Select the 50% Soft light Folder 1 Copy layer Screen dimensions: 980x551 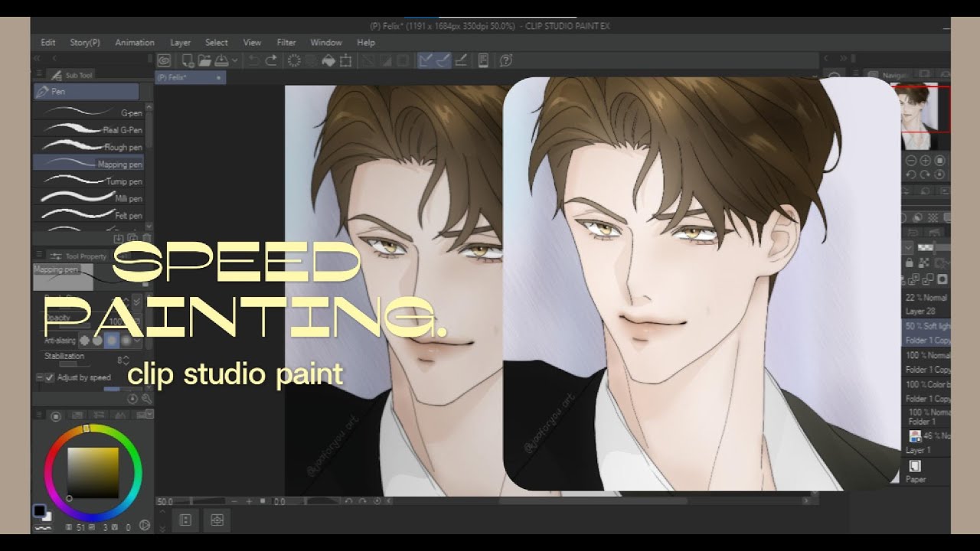pos(926,333)
